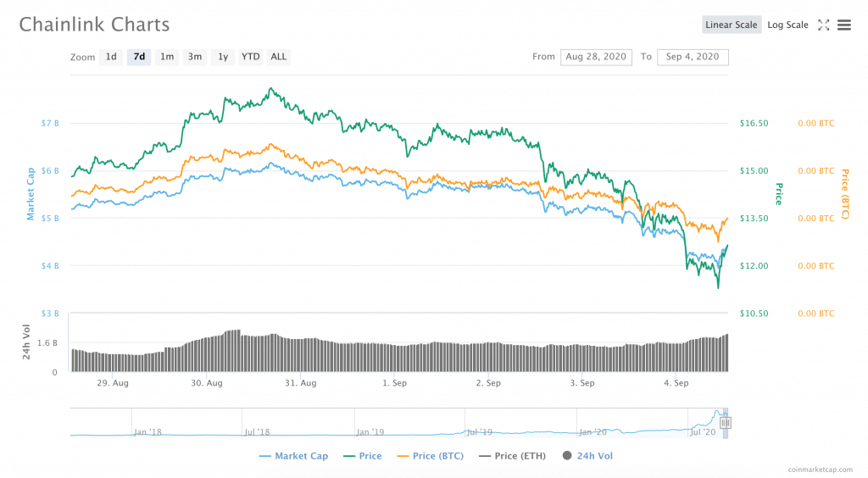Choose the 1y zoom option

point(223,57)
